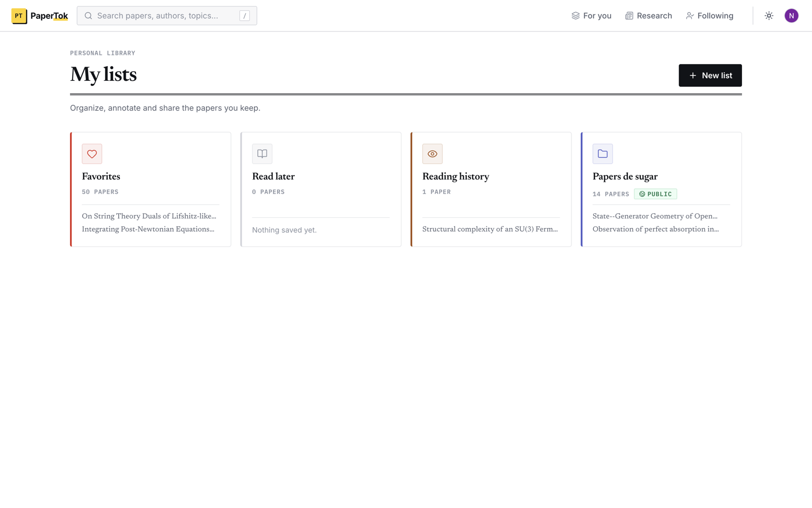
Task: Click 'State--Generator Geometry of Open...' entry
Action: coord(655,216)
